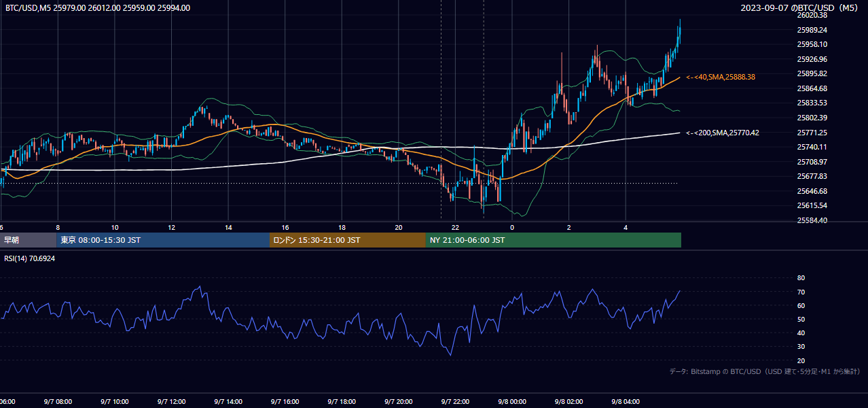Select price axis value 25864.68
The width and height of the screenshot is (868, 408).
click(812, 88)
